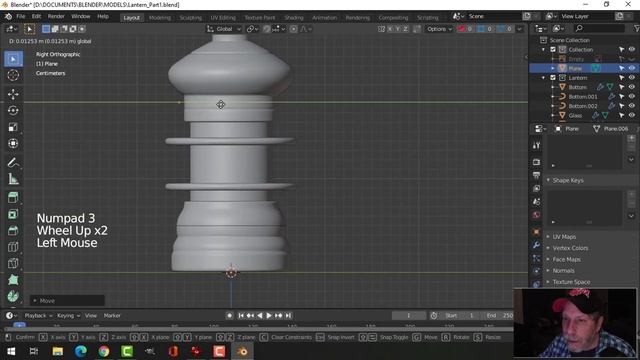This screenshot has width=640, height=360.
Task: Toggle visibility of Collection in outliner
Action: point(632,49)
